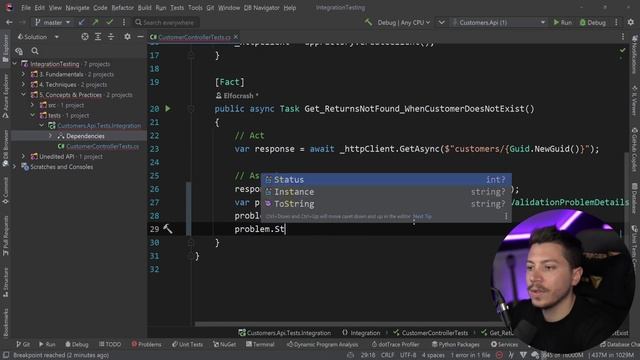Expand the Unedited API folder

tap(23, 156)
